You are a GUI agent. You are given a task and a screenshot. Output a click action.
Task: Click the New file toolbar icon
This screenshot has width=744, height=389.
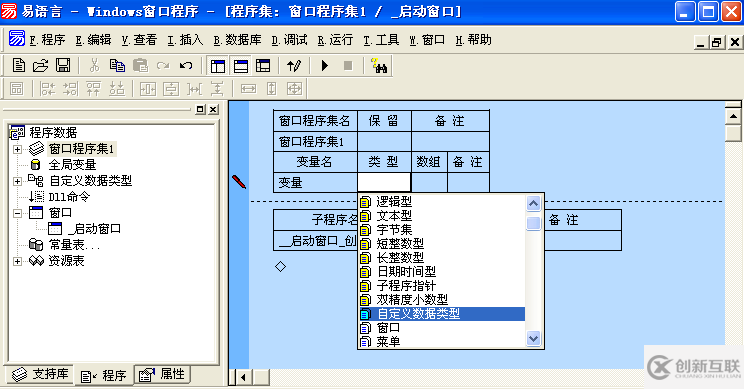(19, 65)
